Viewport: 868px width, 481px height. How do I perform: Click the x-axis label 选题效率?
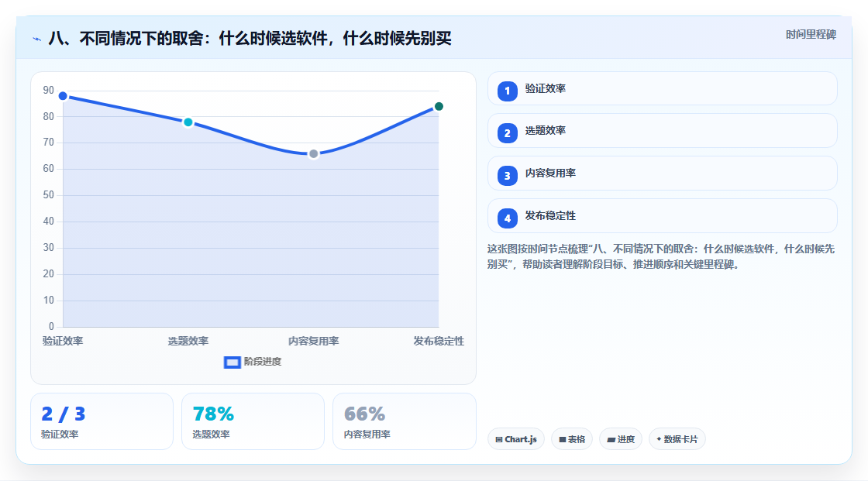[x=188, y=341]
